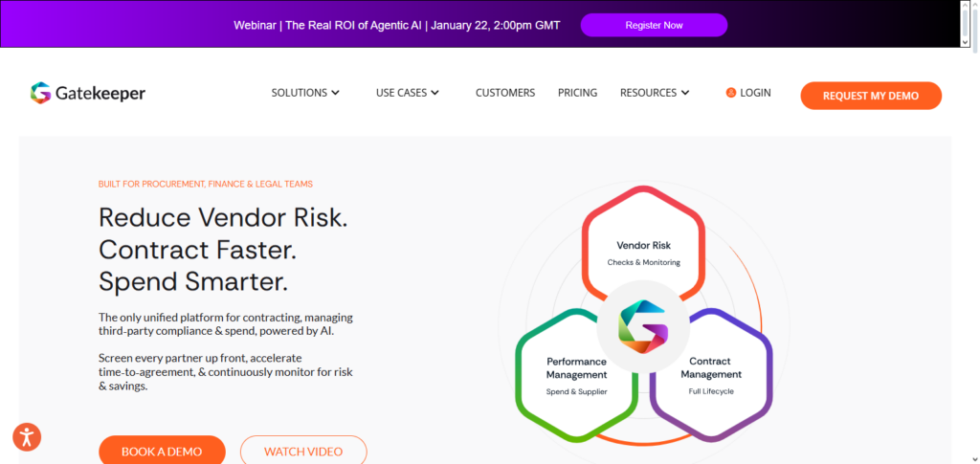This screenshot has width=980, height=464.
Task: Go to the Pricing page
Action: click(x=577, y=93)
